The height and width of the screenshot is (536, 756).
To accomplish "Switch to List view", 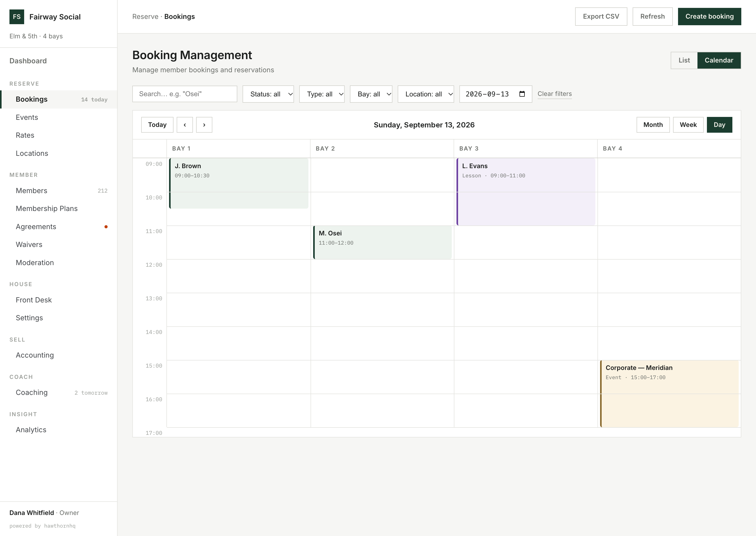I will 684,60.
